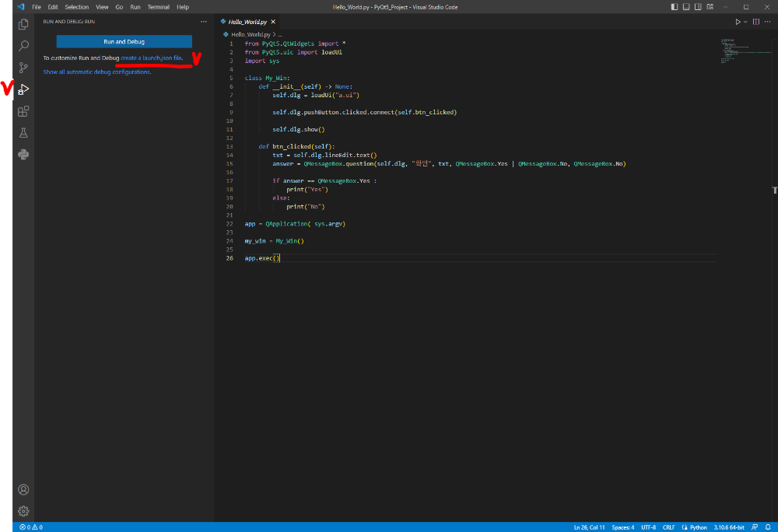This screenshot has height=532, width=778.
Task: Open run options dropdown arrow beside play
Action: point(745,22)
